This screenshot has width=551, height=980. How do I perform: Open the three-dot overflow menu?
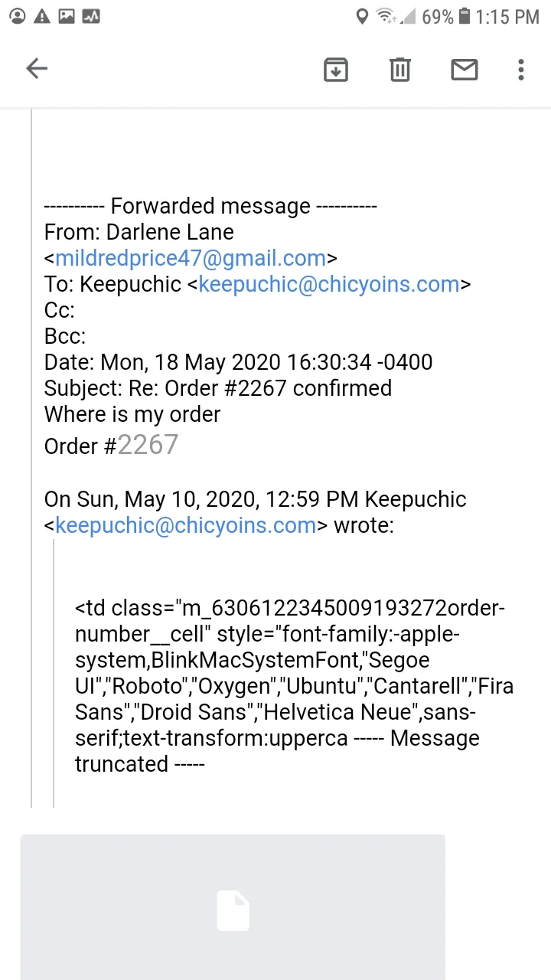pyautogui.click(x=521, y=70)
